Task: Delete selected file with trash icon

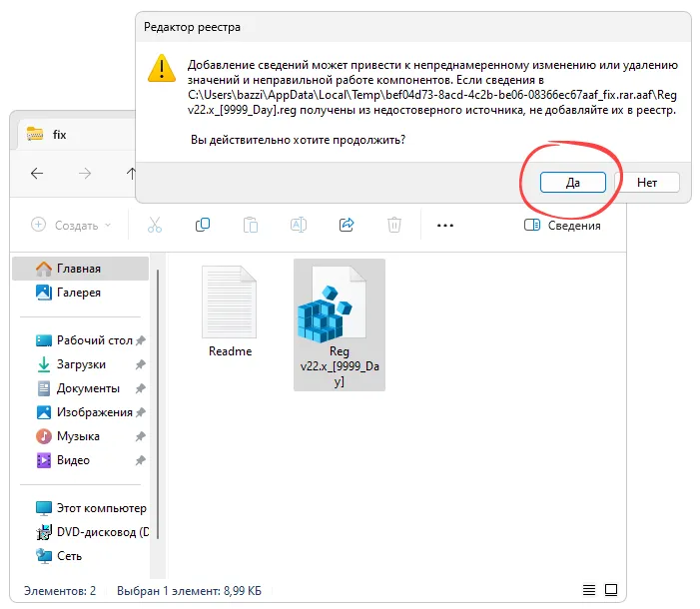Action: pos(394,225)
